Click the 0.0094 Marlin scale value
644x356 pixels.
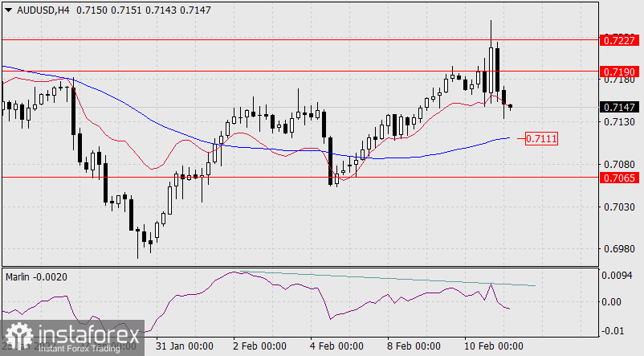click(x=618, y=275)
